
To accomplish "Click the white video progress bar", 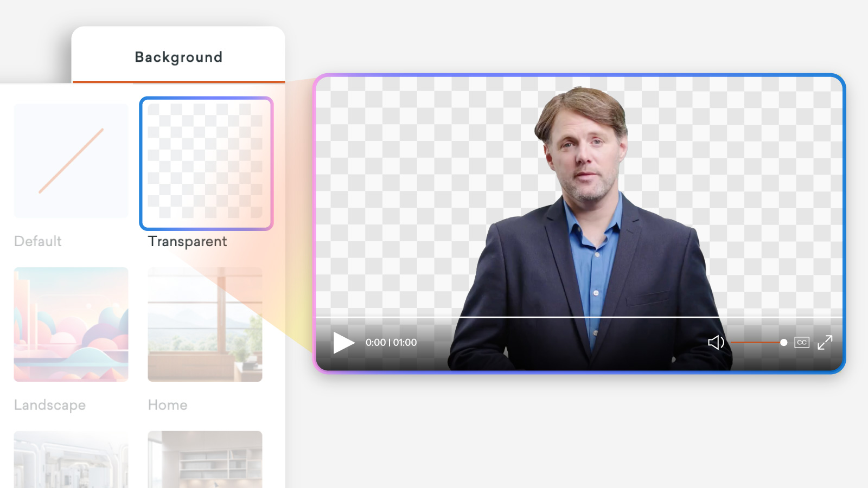I will point(578,317).
